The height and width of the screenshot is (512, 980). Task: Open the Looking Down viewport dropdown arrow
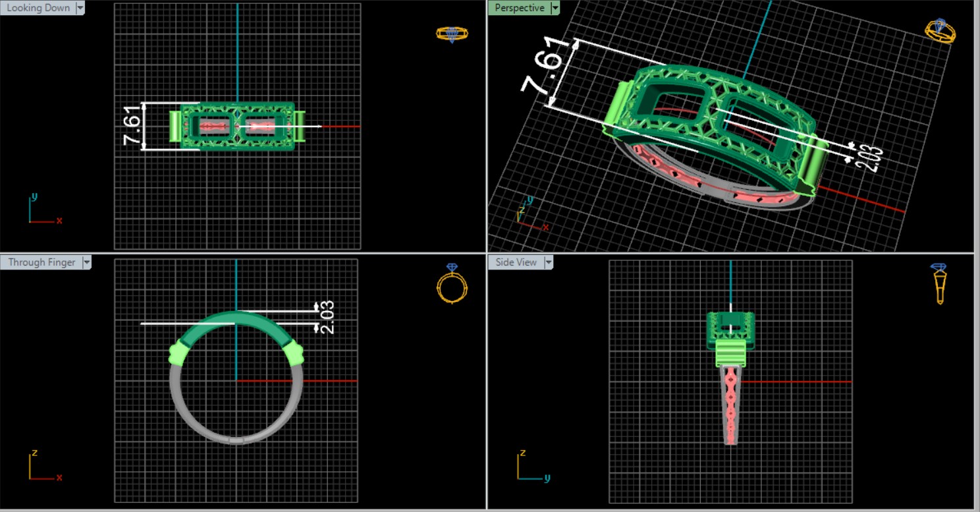80,8
